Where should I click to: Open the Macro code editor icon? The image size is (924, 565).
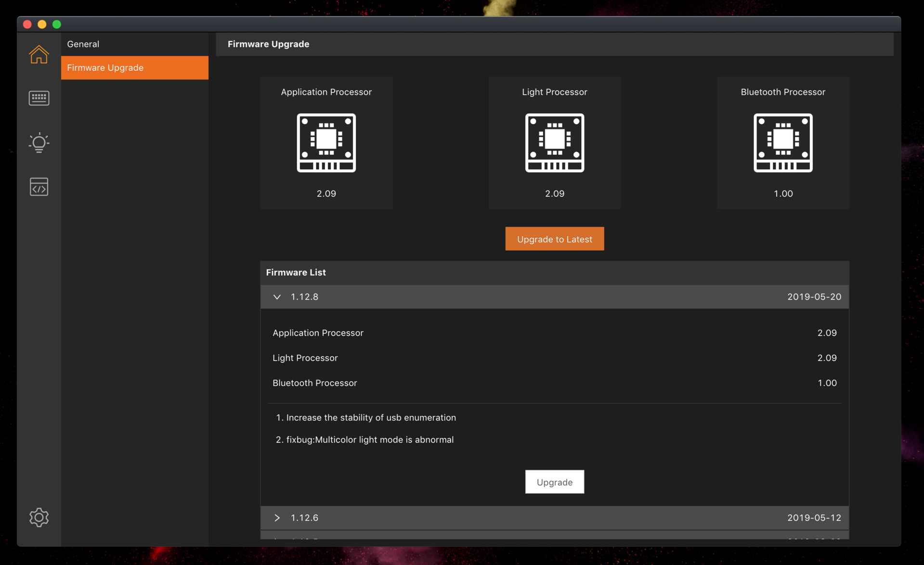coord(39,187)
